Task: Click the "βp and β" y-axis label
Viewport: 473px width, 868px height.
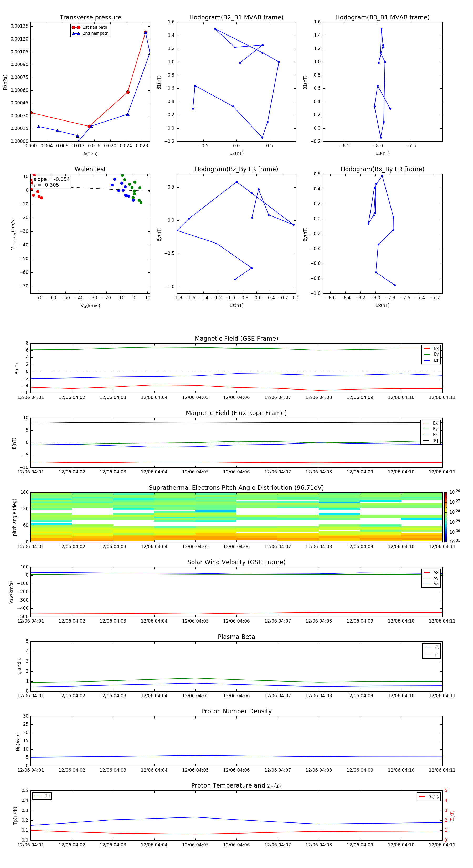Action: pos(19,666)
